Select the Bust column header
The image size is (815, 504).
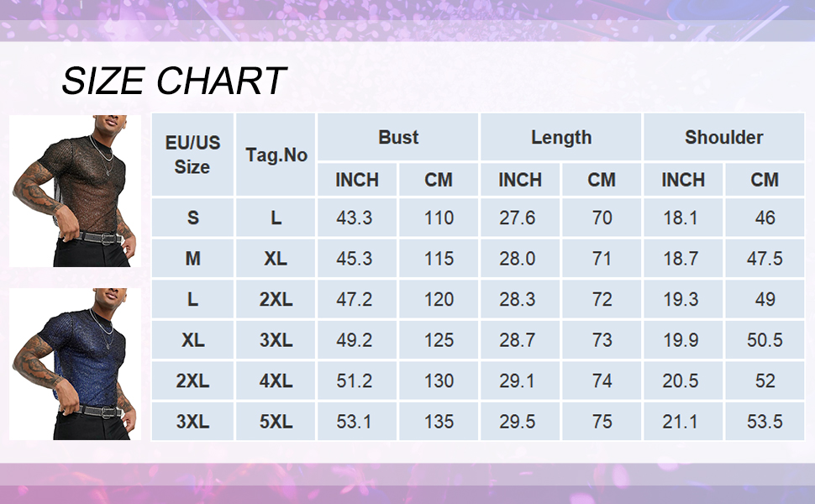(x=398, y=138)
